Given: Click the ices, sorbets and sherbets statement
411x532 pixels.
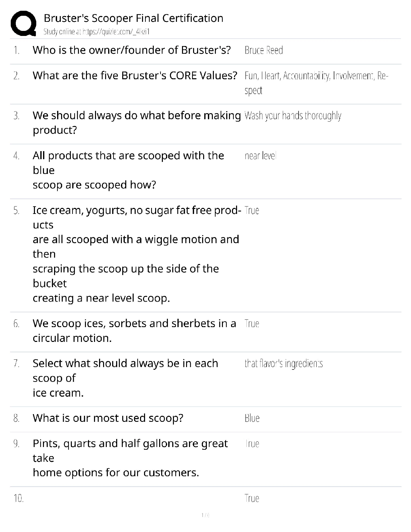Looking at the screenshot, I should coord(134,330).
